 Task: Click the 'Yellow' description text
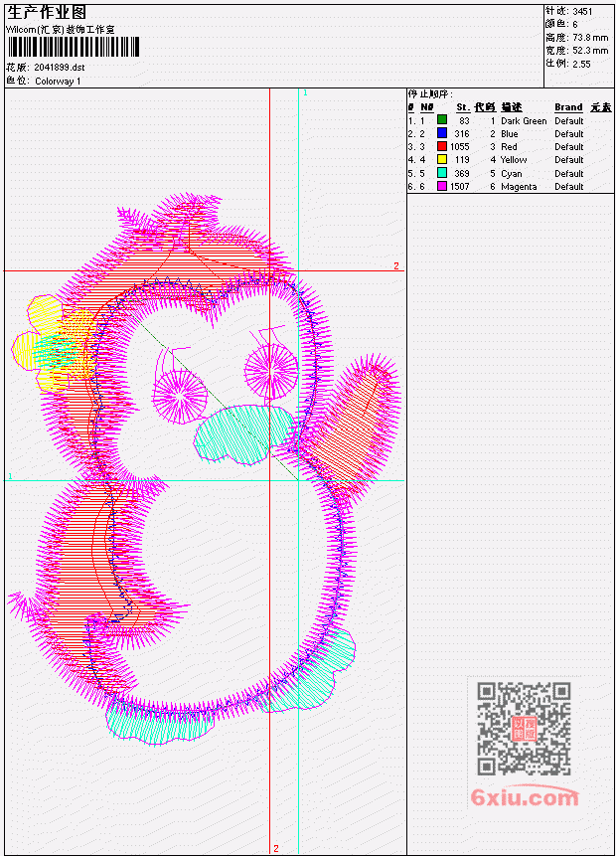(x=514, y=160)
